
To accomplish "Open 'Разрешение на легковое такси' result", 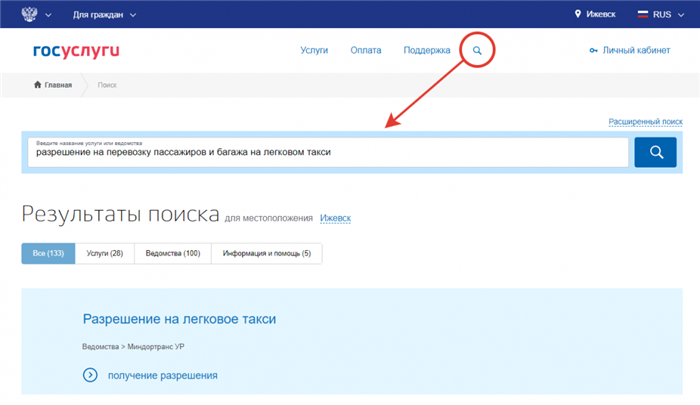I will coord(179,319).
